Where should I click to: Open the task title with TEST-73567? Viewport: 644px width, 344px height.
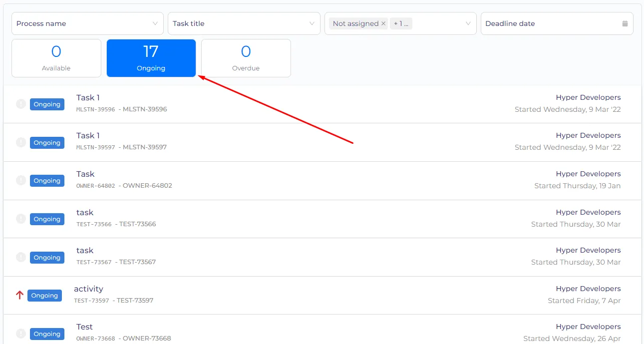[85, 250]
